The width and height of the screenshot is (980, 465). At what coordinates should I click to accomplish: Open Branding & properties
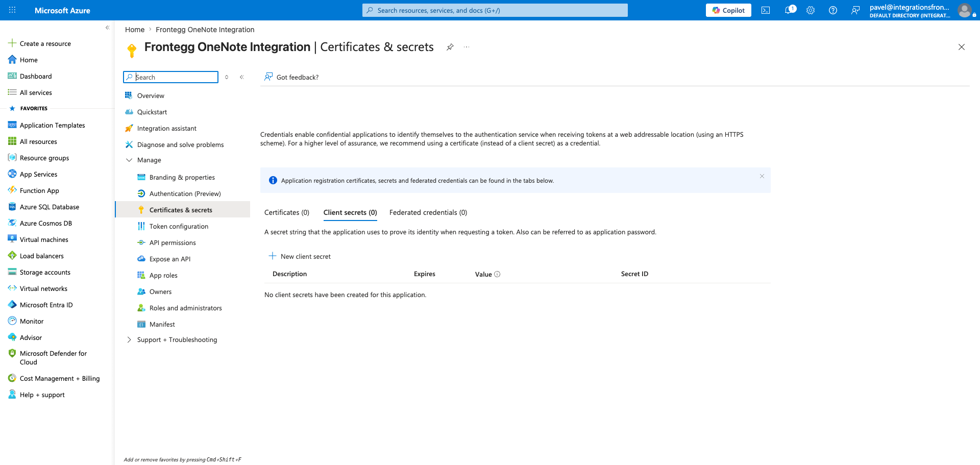pyautogui.click(x=182, y=177)
